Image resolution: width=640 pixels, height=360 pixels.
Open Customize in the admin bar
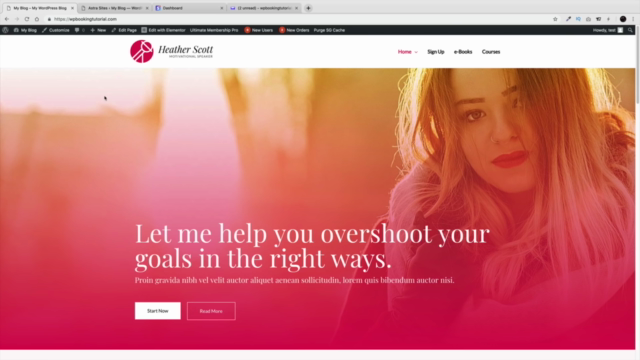[x=56, y=30]
